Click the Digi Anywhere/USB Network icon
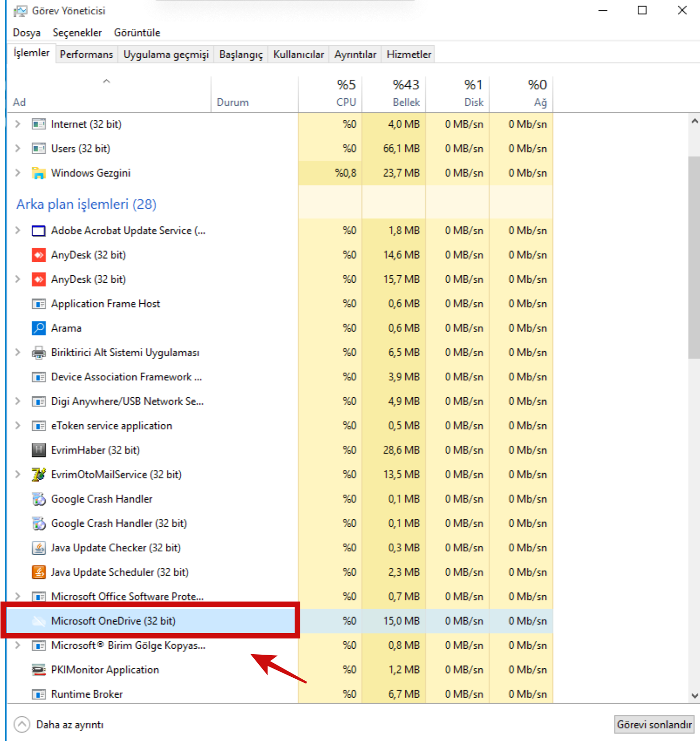Viewport: 700px width, 741px height. tap(39, 401)
